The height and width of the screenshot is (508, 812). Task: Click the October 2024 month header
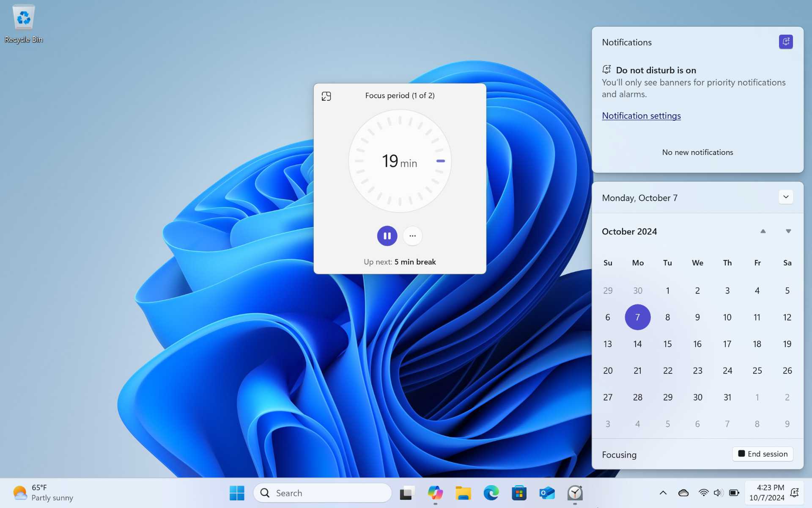coord(629,232)
